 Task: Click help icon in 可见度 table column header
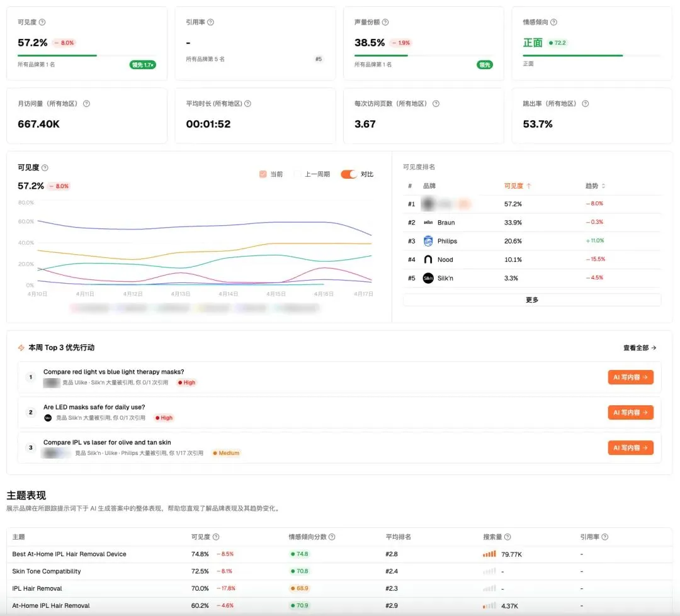(216, 537)
